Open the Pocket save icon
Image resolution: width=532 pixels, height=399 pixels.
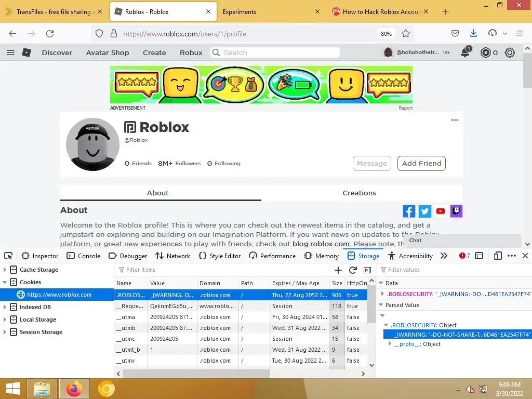coord(455,33)
